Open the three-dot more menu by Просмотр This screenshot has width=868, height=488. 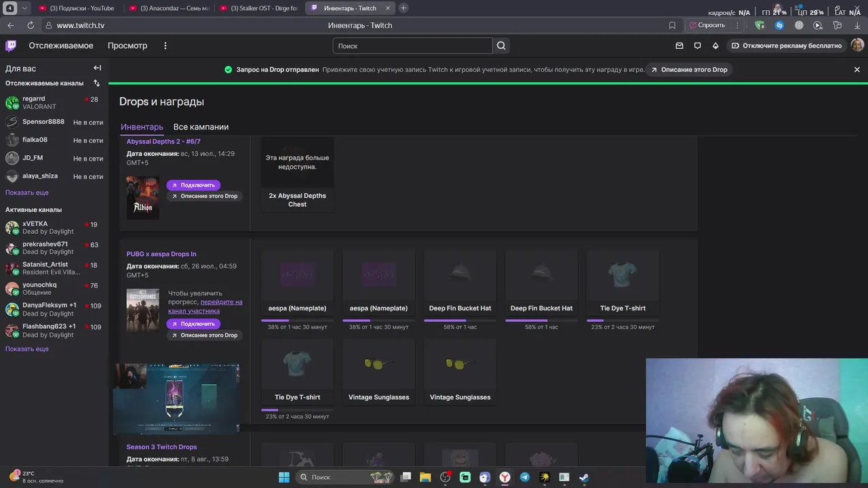(x=165, y=45)
